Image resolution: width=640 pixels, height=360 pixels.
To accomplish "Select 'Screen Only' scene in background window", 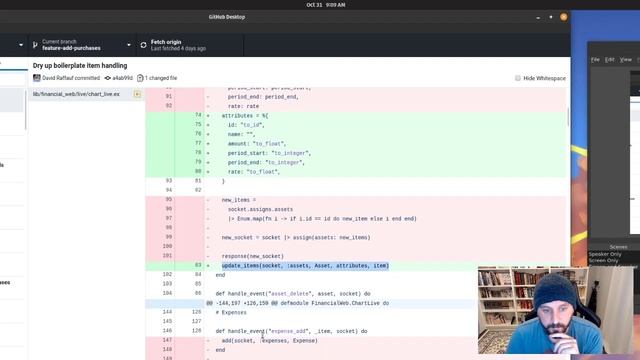I will 603,260.
